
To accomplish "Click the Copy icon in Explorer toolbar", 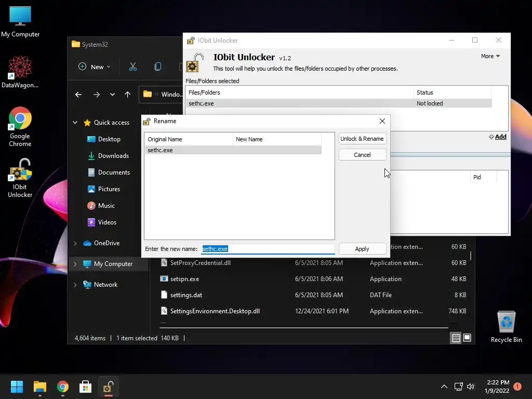I will (x=158, y=67).
